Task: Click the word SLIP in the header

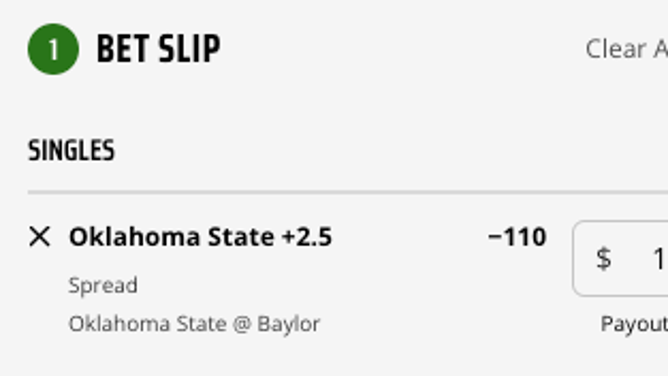Action: [x=190, y=49]
